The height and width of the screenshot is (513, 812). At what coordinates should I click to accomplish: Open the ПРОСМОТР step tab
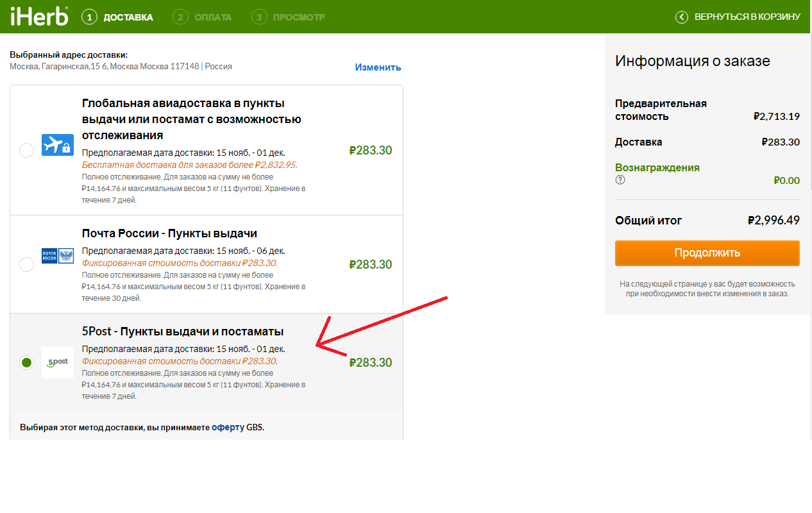[299, 17]
